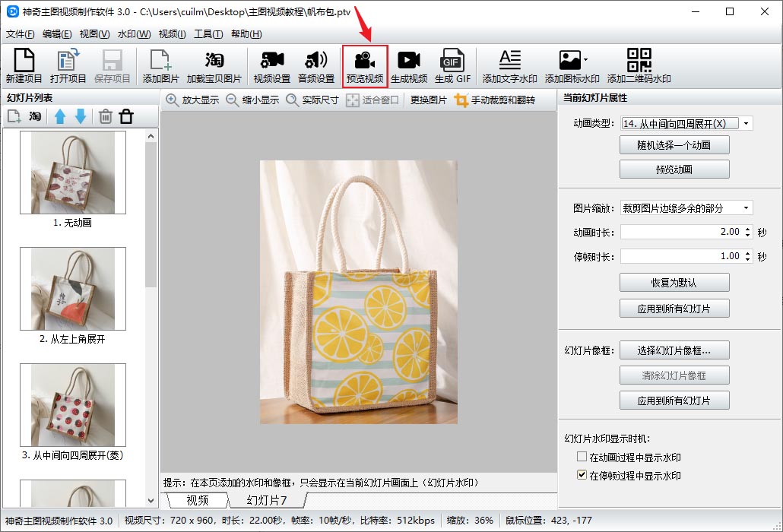783x532 pixels.
Task: Click the 停顿时长 value field
Action: (682, 257)
